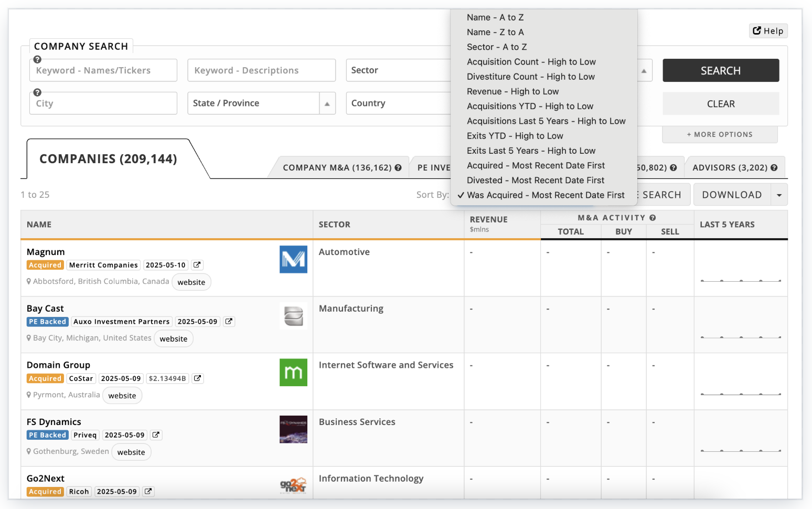Open Magnum company logo thumbnail
Screen dimensions: 812x509
[293, 259]
